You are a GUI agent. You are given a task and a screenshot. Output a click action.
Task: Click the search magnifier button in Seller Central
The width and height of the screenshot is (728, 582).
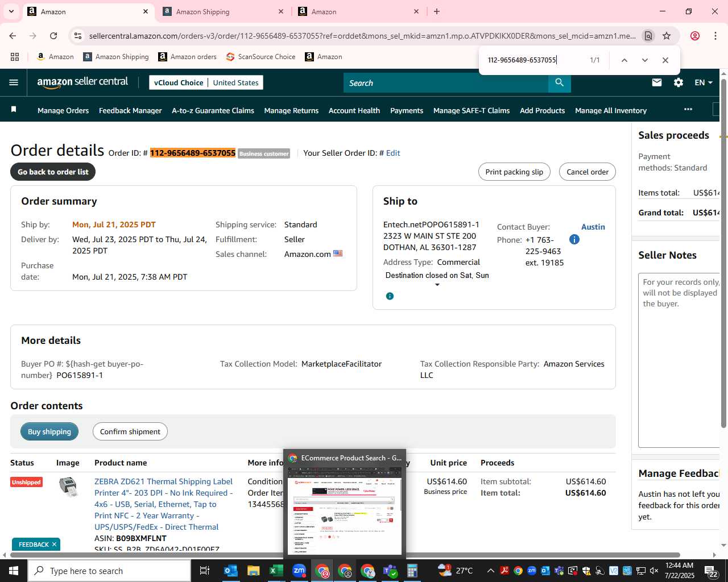[x=560, y=83]
